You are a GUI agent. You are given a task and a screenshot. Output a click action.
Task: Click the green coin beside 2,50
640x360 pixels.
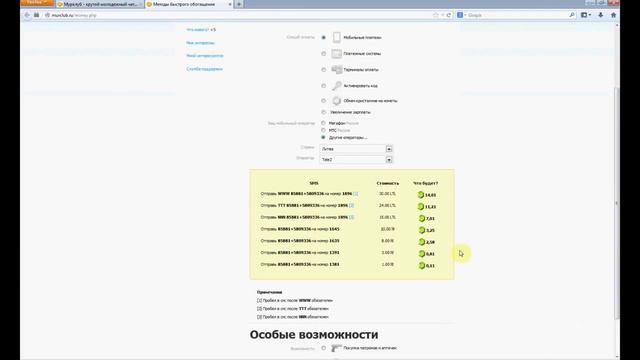pyautogui.click(x=422, y=242)
